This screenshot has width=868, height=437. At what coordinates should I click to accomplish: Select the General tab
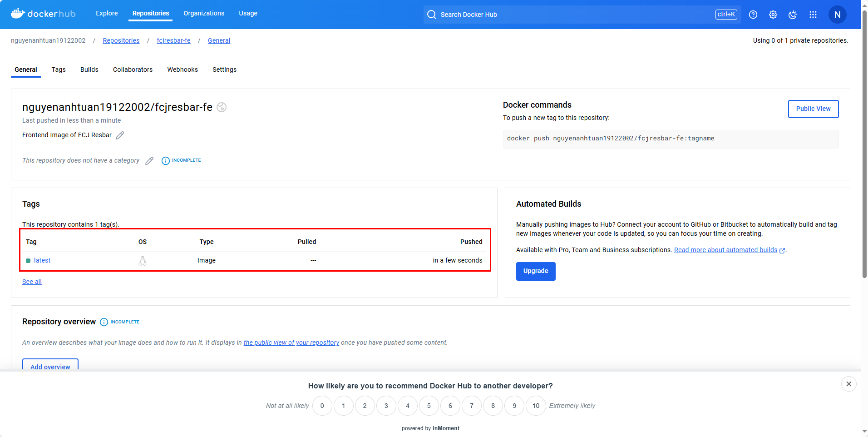(x=26, y=70)
